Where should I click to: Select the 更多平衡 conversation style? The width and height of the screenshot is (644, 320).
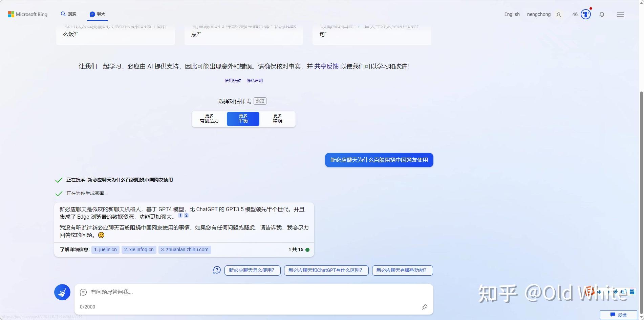[243, 119]
